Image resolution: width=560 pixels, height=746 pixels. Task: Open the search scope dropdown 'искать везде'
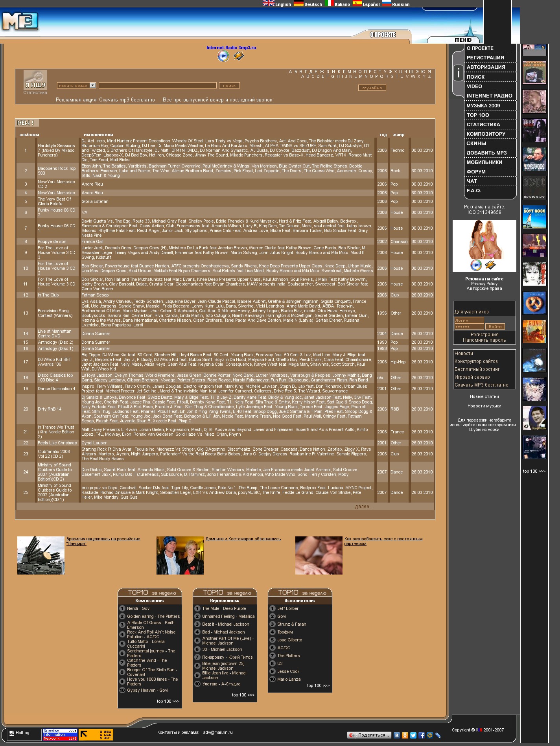tap(77, 85)
